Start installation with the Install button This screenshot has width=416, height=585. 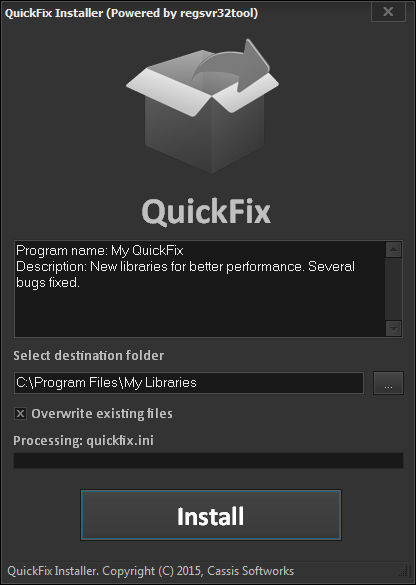(211, 515)
